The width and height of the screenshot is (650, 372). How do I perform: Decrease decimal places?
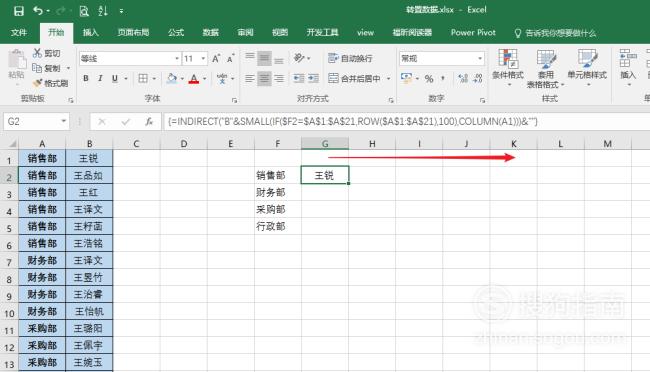click(x=478, y=78)
